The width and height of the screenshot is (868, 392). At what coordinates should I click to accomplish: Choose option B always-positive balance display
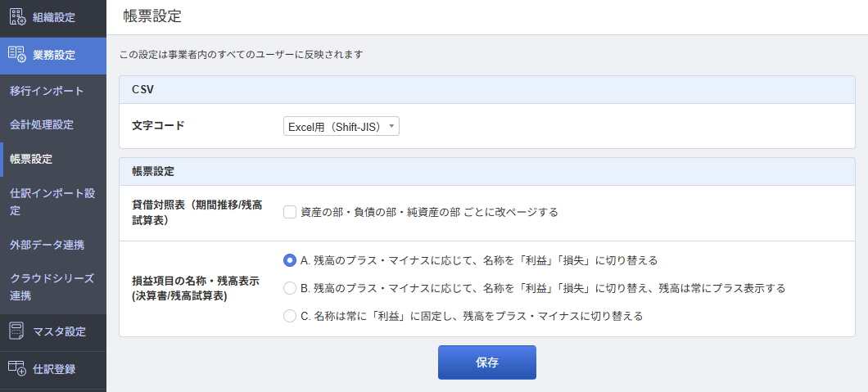tap(290, 288)
